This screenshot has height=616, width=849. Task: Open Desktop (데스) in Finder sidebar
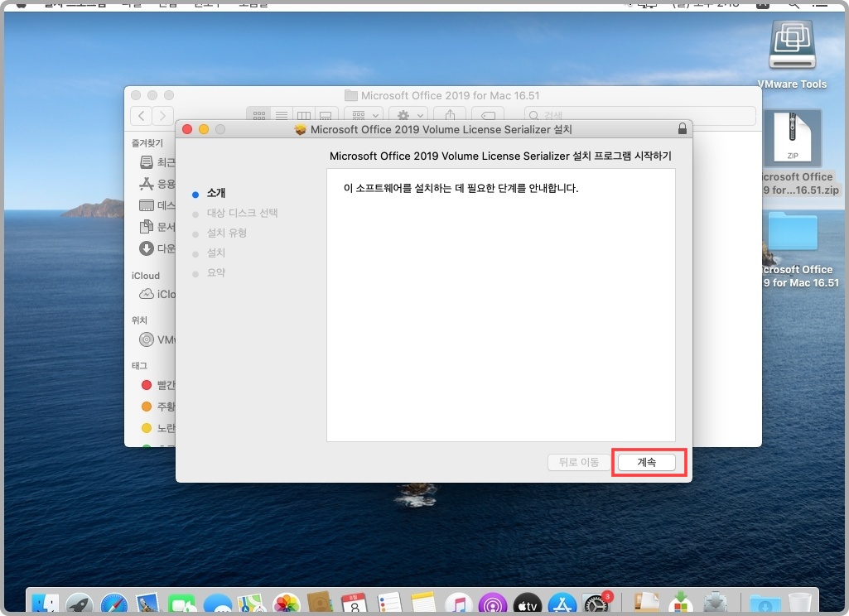coord(157,205)
